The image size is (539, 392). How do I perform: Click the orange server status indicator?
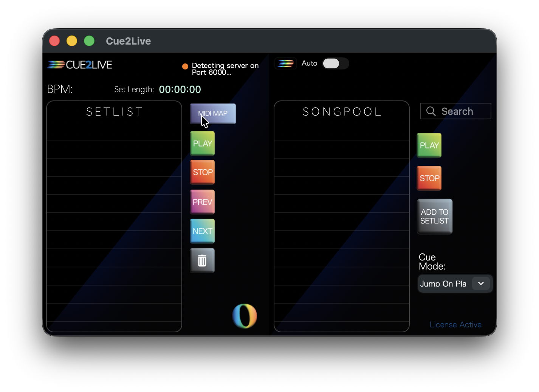185,66
